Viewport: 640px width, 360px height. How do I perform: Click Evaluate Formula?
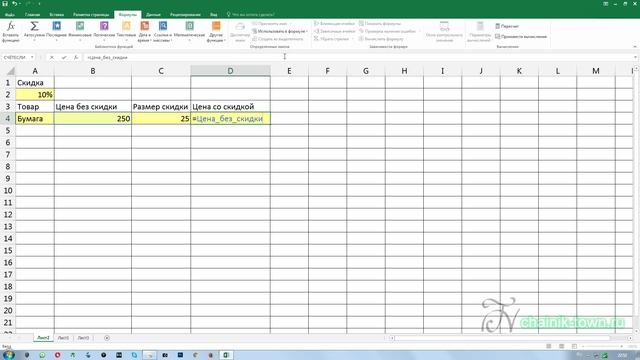coord(381,39)
